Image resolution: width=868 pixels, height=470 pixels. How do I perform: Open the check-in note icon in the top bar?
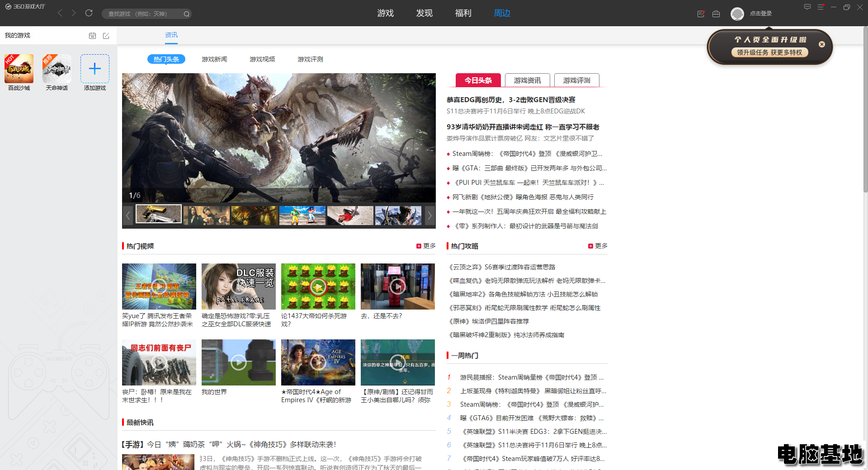click(x=701, y=14)
